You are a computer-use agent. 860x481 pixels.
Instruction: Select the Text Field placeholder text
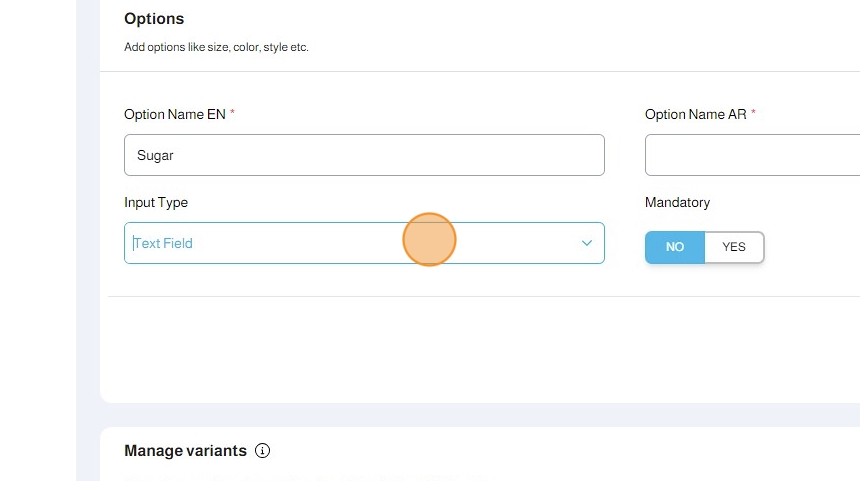coord(164,243)
